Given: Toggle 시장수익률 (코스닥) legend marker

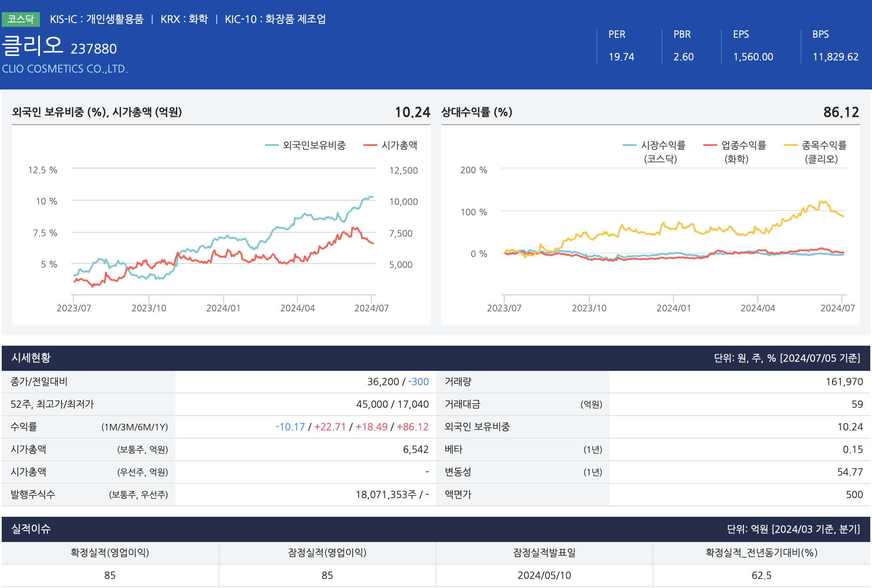Looking at the screenshot, I should [x=630, y=145].
